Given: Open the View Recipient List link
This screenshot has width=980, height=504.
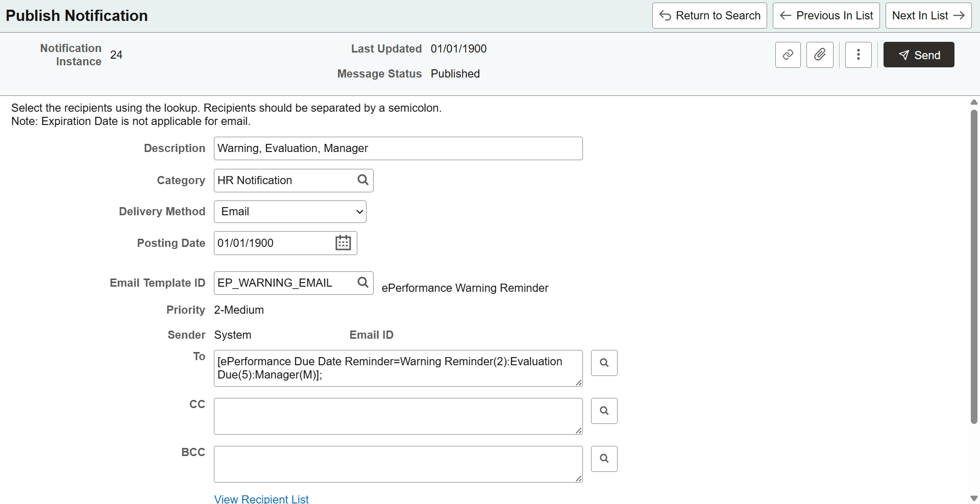Looking at the screenshot, I should 261,498.
